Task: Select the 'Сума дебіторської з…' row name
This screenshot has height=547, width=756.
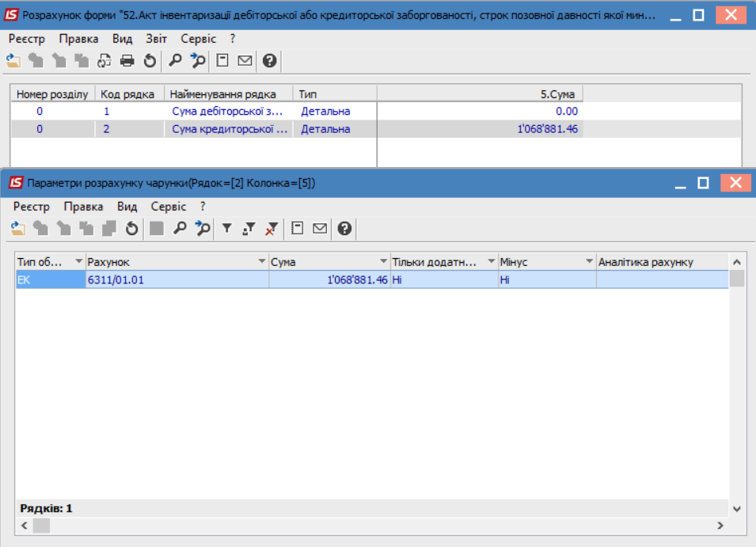Action: point(227,112)
